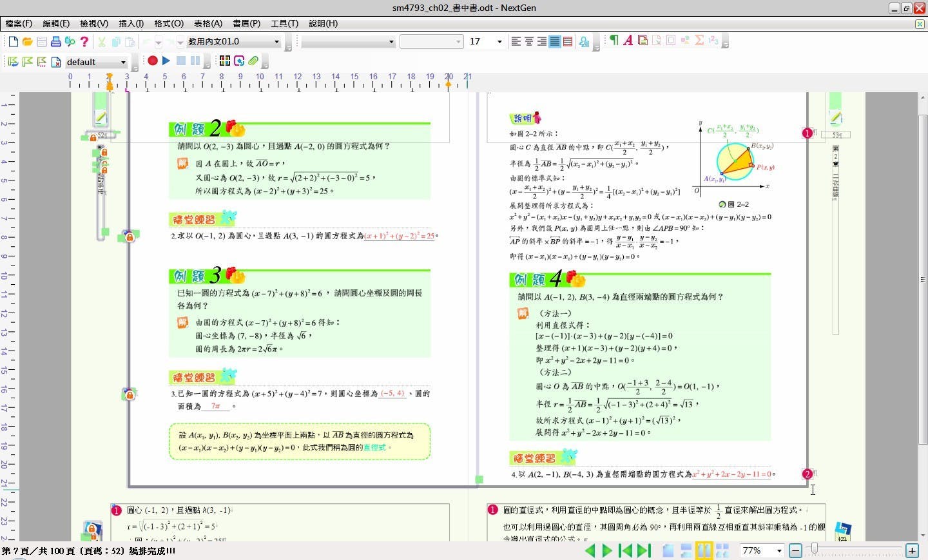The height and width of the screenshot is (560, 928).
Task: Enable two-page side-by-side view mode
Action: pos(704,550)
